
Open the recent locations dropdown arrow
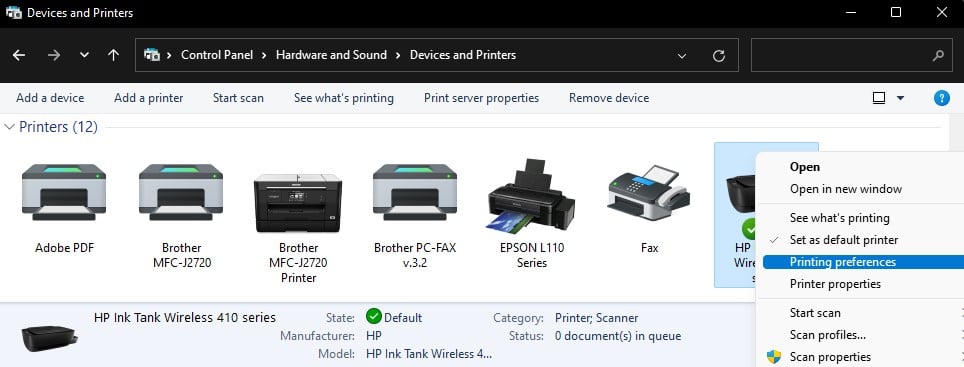84,55
